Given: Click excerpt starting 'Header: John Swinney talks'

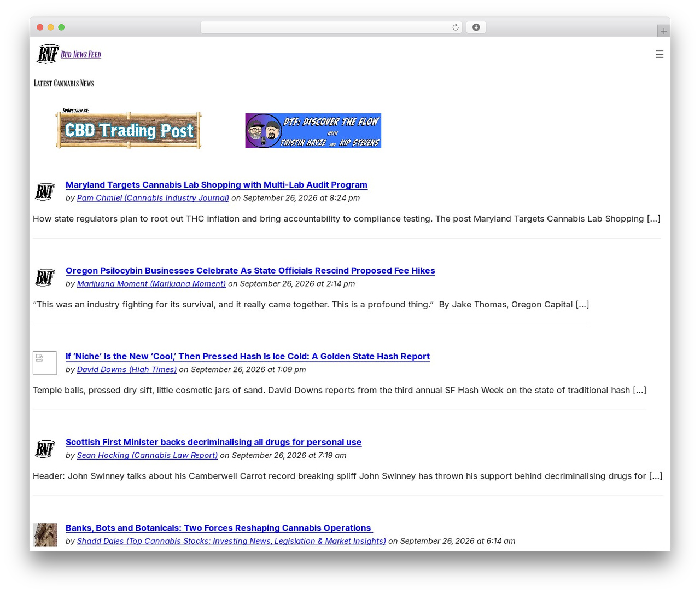Looking at the screenshot, I should coord(348,476).
